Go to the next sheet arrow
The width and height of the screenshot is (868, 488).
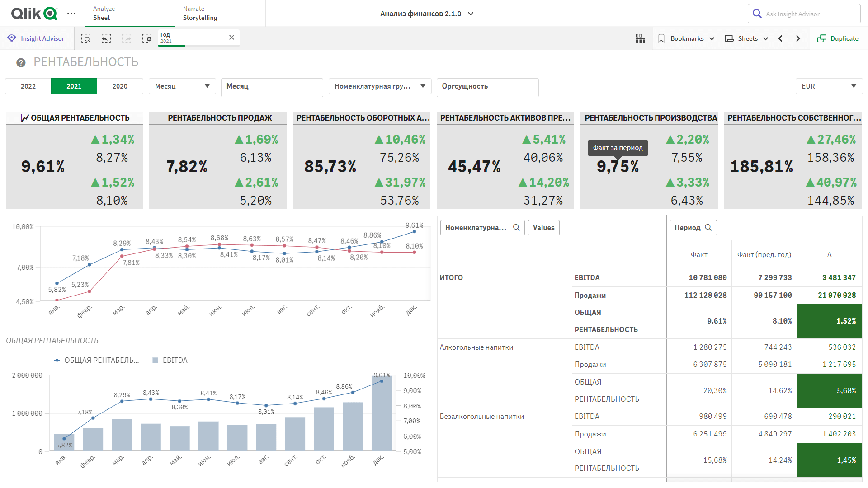pyautogui.click(x=798, y=38)
